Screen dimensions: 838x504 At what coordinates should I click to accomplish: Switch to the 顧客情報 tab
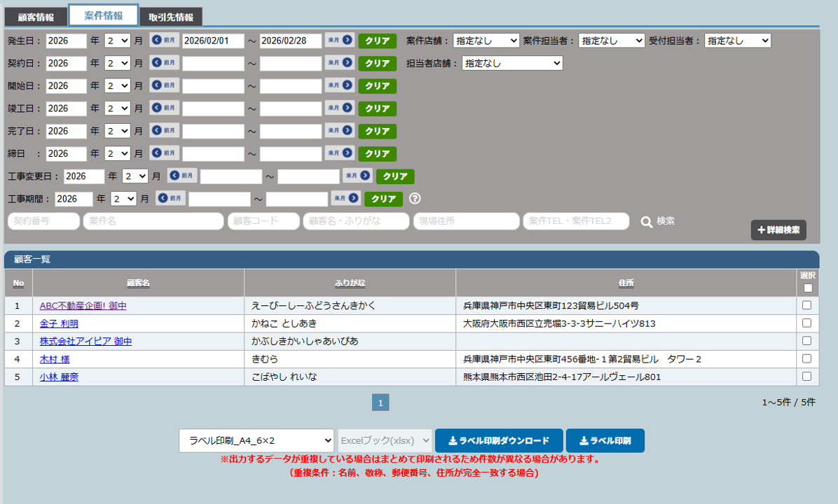pyautogui.click(x=35, y=17)
